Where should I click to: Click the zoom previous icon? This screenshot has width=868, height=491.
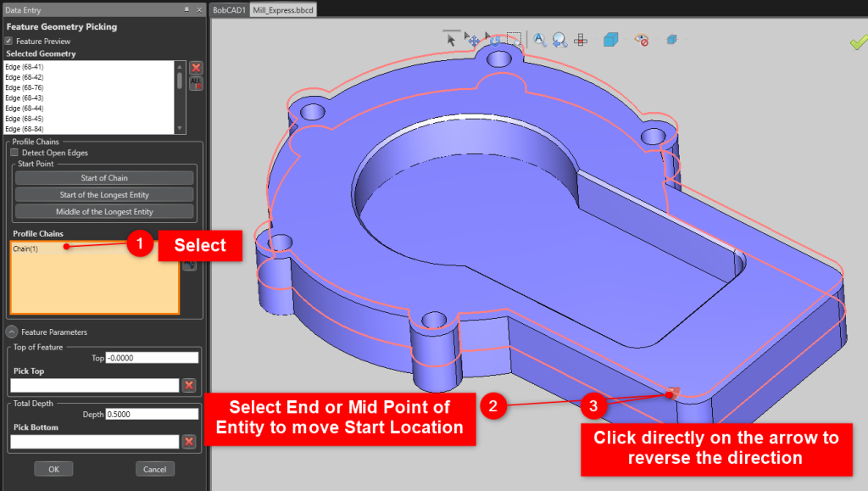tap(559, 39)
